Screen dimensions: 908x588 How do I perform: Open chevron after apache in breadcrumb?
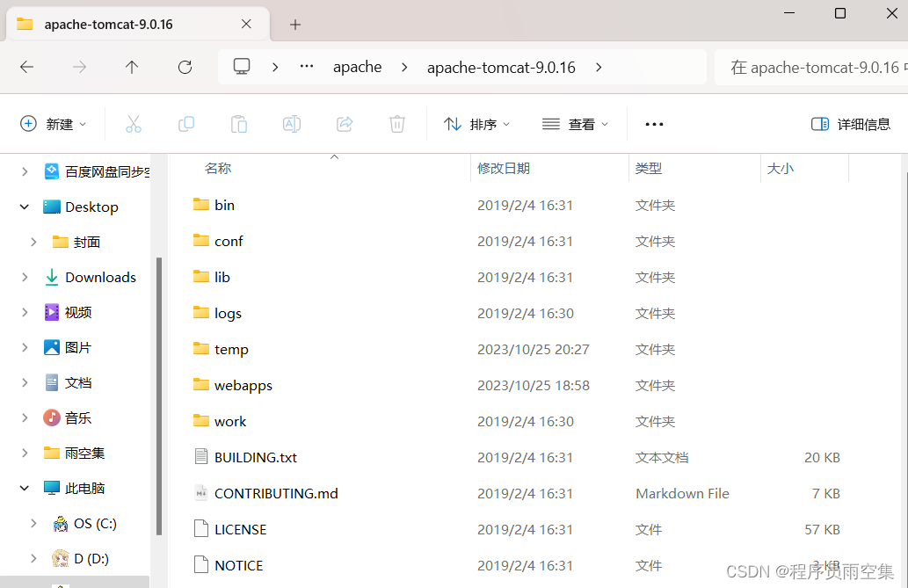click(x=404, y=67)
